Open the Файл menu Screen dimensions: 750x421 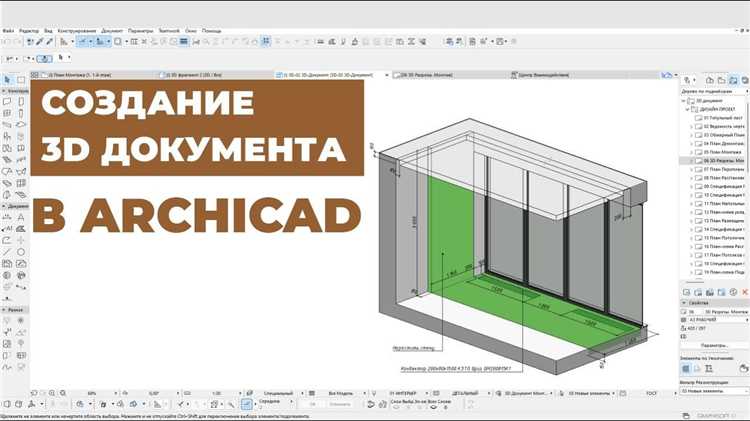point(8,31)
